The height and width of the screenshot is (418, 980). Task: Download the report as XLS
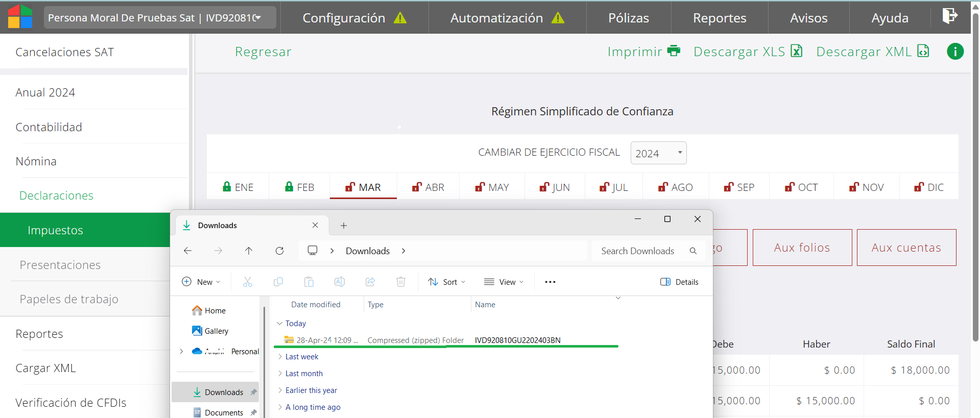[x=748, y=52]
